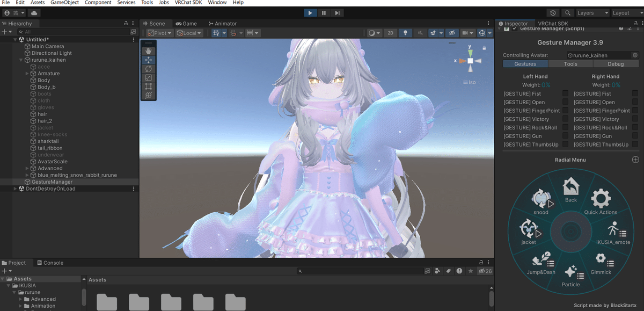Enable [GESTURE] Victory for Right Hand
This screenshot has width=644, height=311.
[636, 119]
